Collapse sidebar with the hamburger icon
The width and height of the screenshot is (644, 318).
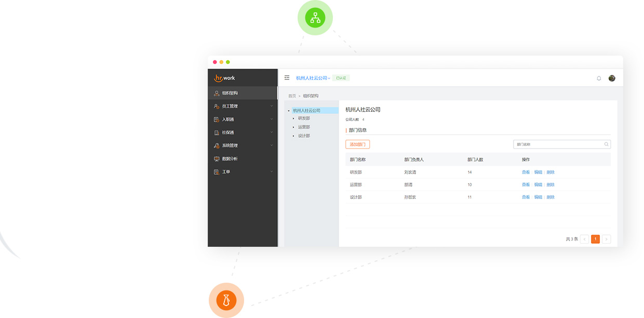tap(287, 78)
